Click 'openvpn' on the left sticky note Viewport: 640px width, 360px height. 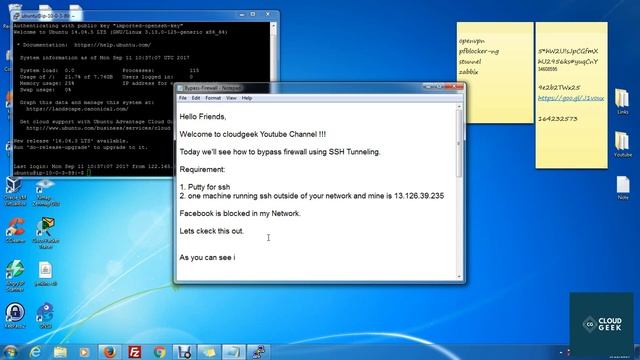tap(471, 41)
